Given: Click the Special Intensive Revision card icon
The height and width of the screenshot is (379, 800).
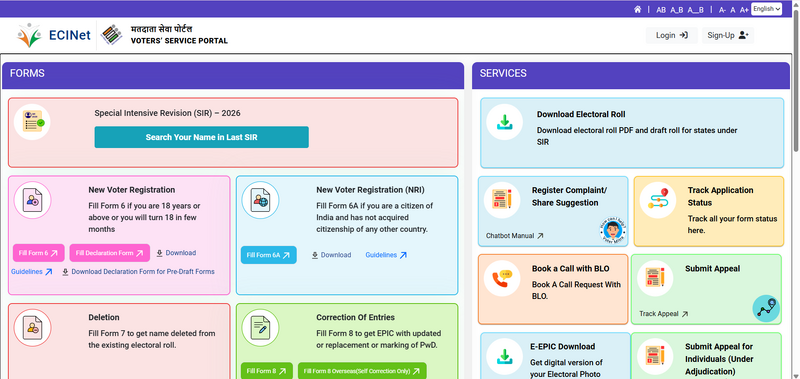Looking at the screenshot, I should pyautogui.click(x=32, y=122).
